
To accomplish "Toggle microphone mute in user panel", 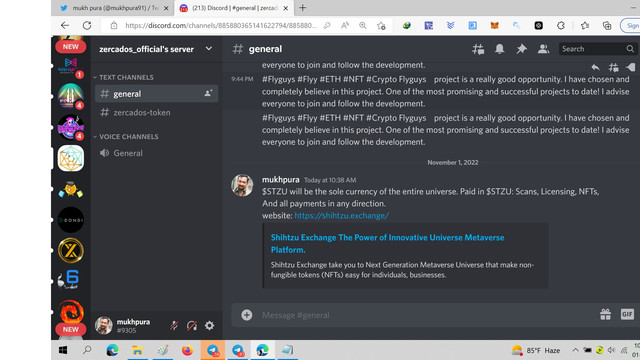I will 174,325.
